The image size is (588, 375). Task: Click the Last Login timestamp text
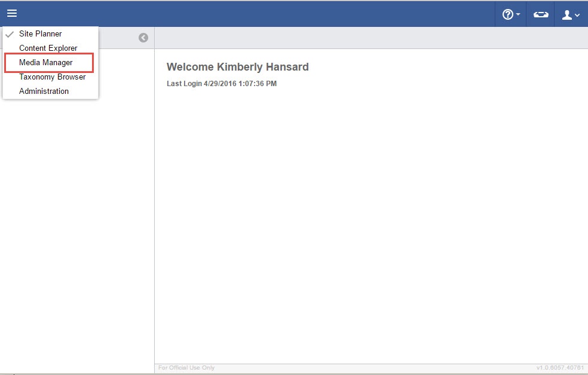pyautogui.click(x=221, y=84)
